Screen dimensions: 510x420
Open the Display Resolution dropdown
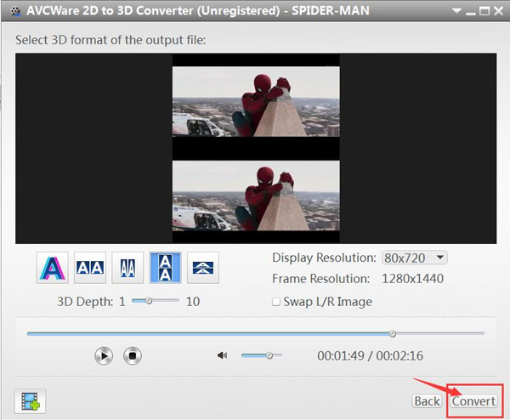click(x=415, y=258)
